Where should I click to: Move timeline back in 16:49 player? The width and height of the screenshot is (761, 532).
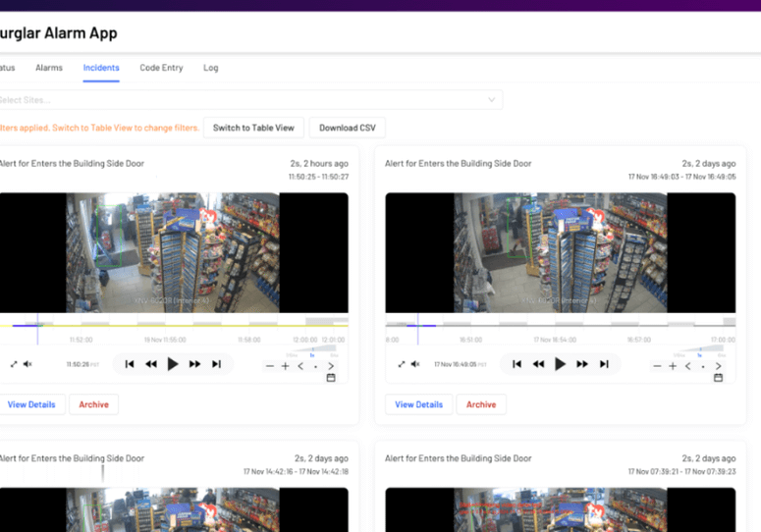pyautogui.click(x=687, y=366)
